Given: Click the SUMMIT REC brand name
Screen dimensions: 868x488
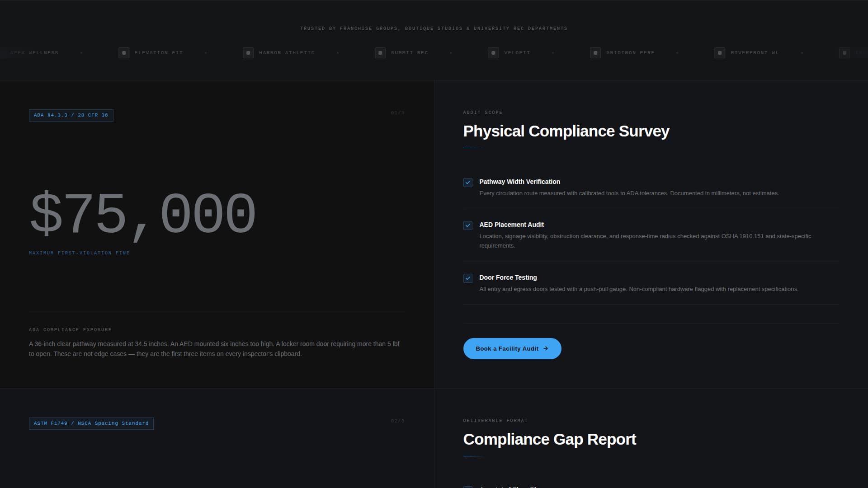Looking at the screenshot, I should (410, 53).
